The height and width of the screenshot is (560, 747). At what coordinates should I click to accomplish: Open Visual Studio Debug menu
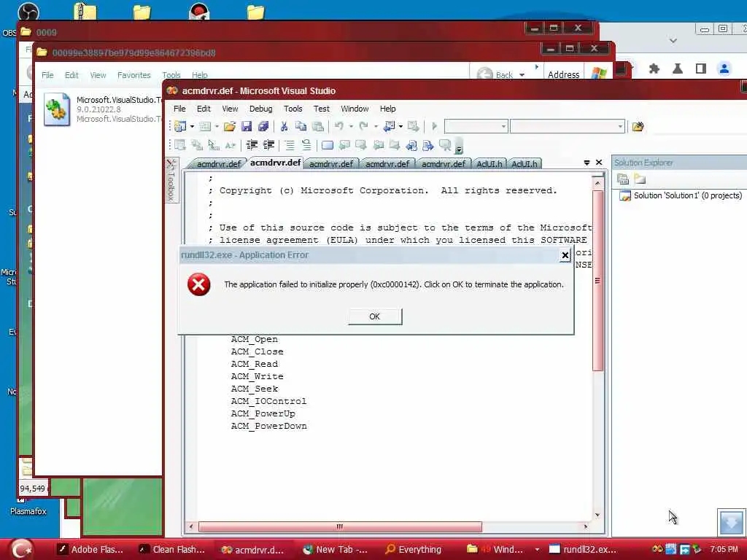(x=260, y=109)
